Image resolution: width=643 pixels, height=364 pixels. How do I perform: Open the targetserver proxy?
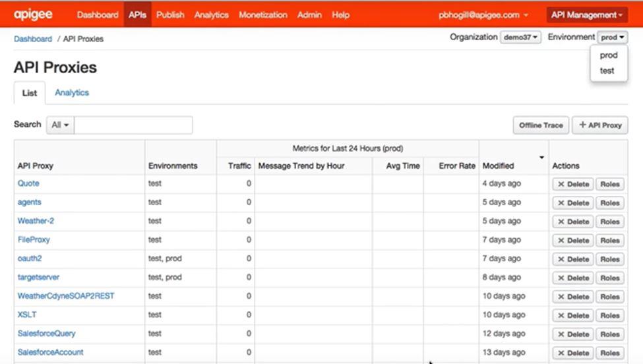tap(38, 277)
